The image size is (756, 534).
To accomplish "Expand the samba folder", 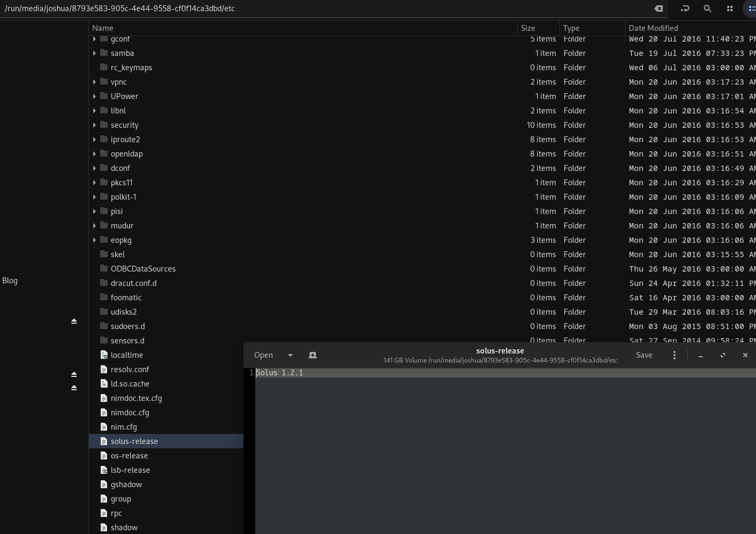I will pos(94,53).
